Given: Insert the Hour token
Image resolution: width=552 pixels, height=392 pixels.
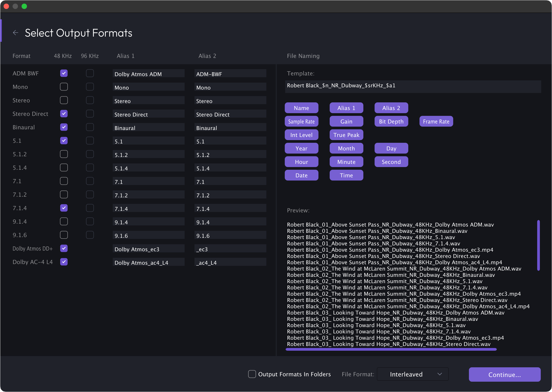Looking at the screenshot, I should (x=301, y=162).
